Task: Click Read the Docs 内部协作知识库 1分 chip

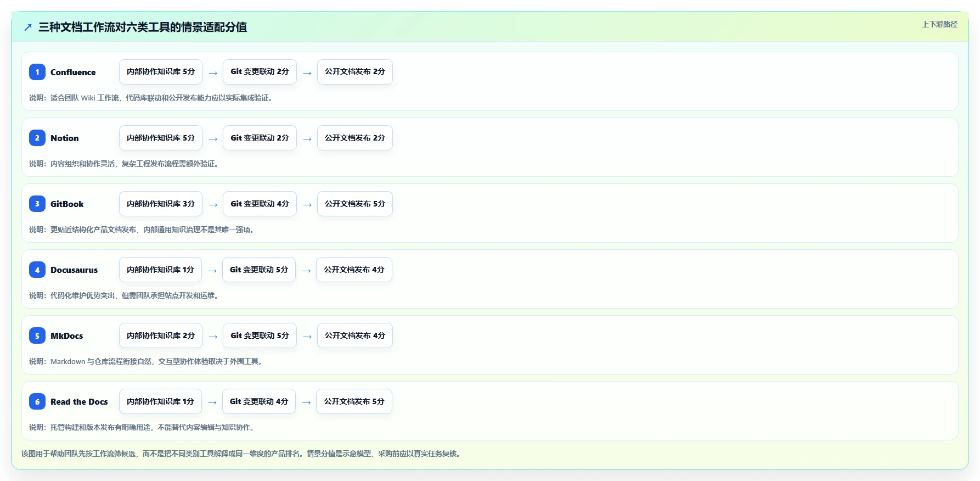Action: click(x=160, y=401)
